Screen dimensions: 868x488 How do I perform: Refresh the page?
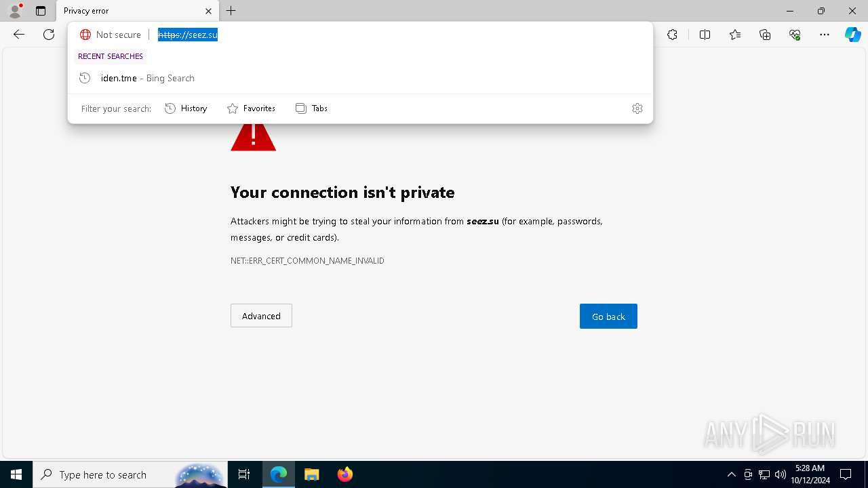click(49, 35)
